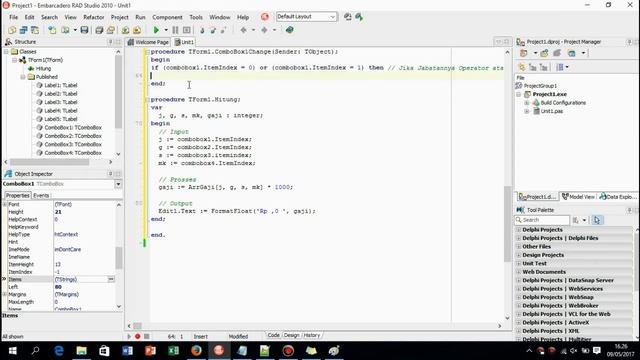Expand Build Configurations node
The height and width of the screenshot is (360, 640).
[527, 103]
